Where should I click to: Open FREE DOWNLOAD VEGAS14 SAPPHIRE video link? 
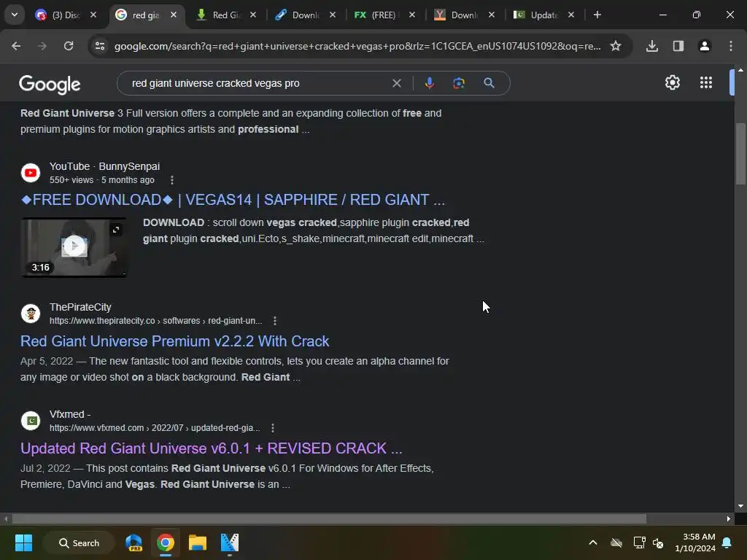(233, 200)
